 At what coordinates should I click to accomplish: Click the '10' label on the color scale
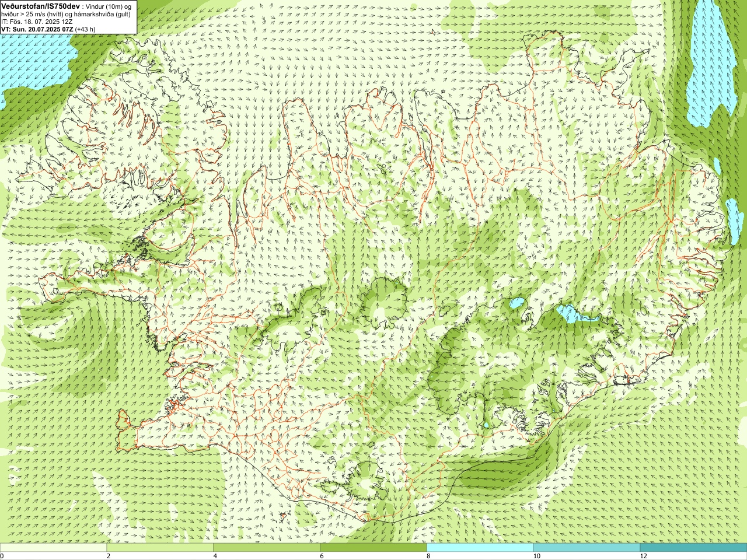coord(536,556)
